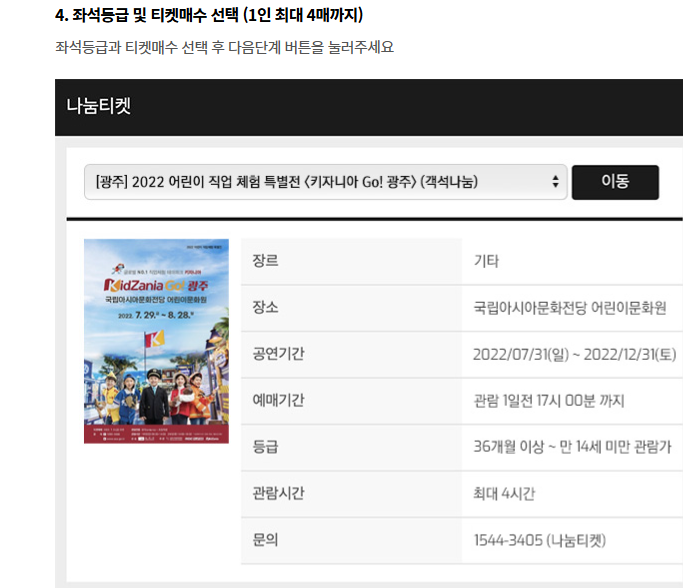
Task: Click the KidZania Go 광주 poster thumbnail
Action: click(156, 341)
